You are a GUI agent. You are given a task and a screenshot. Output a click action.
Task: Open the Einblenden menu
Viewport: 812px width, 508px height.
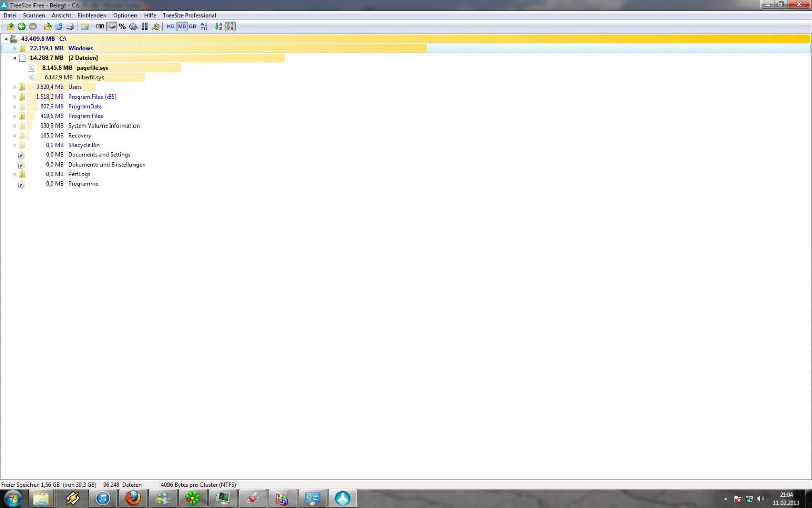[x=92, y=15]
